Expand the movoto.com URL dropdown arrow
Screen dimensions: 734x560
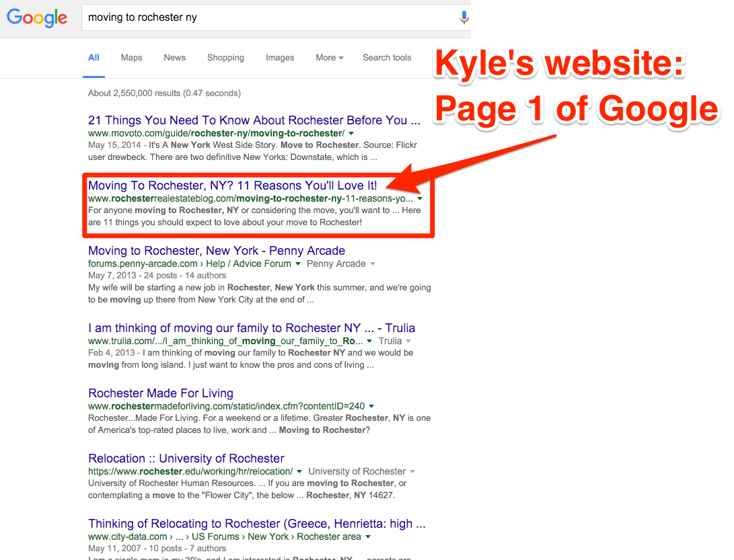coord(351,133)
